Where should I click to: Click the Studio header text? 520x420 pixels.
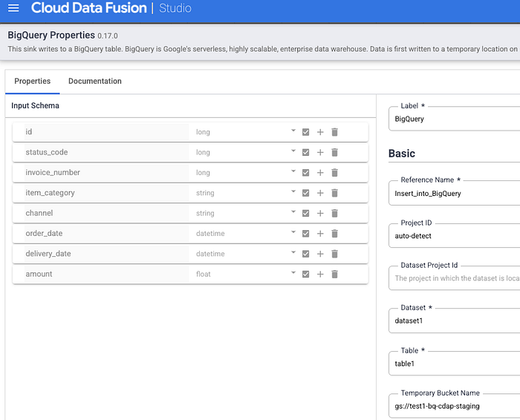coord(175,8)
